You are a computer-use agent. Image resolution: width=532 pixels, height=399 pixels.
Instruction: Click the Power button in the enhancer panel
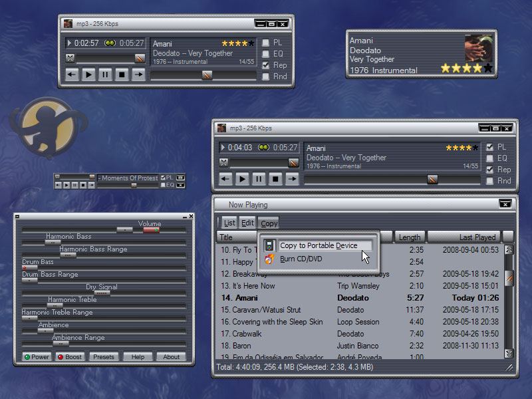point(37,356)
